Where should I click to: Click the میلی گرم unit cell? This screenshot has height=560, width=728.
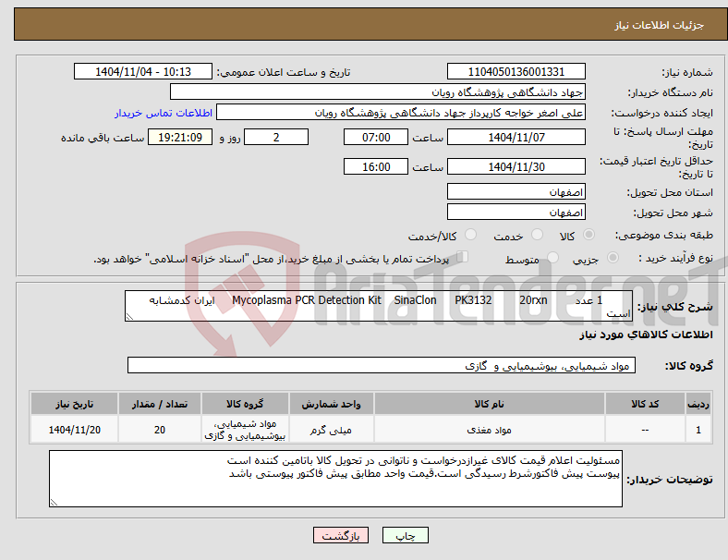pyautogui.click(x=331, y=430)
